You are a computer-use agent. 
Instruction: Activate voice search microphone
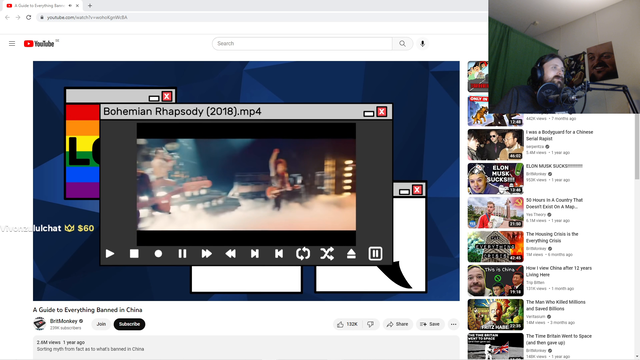422,44
